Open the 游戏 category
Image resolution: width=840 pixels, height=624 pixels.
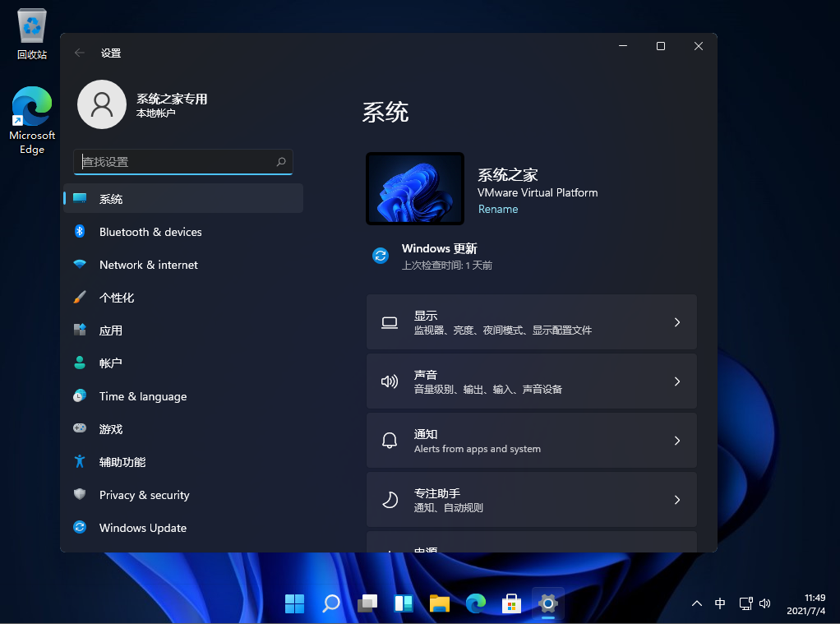183,429
